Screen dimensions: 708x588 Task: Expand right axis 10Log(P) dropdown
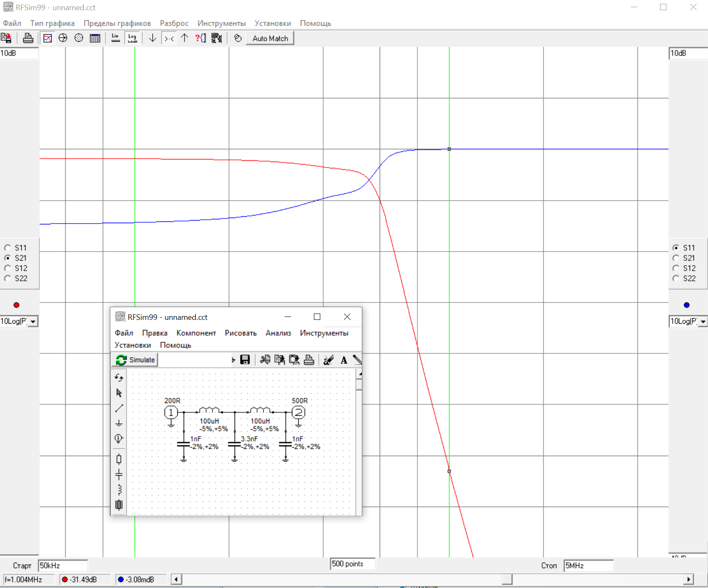(x=703, y=322)
